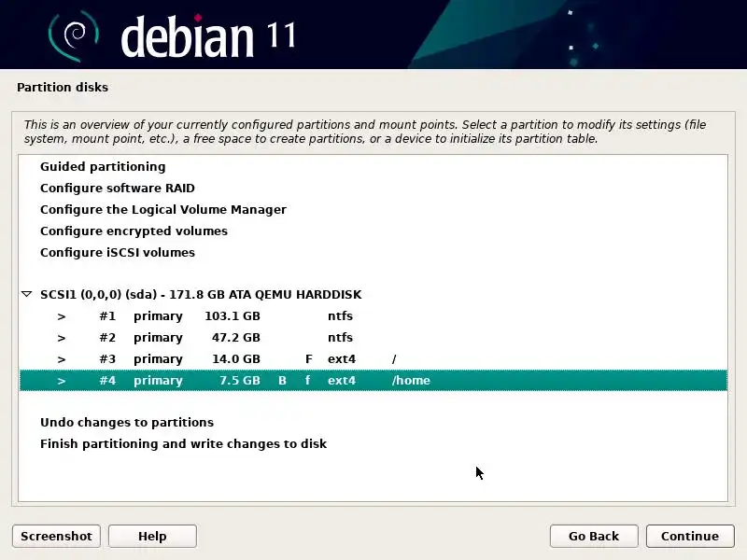747x560 pixels.
Task: Open the Help button
Action: [x=152, y=536]
